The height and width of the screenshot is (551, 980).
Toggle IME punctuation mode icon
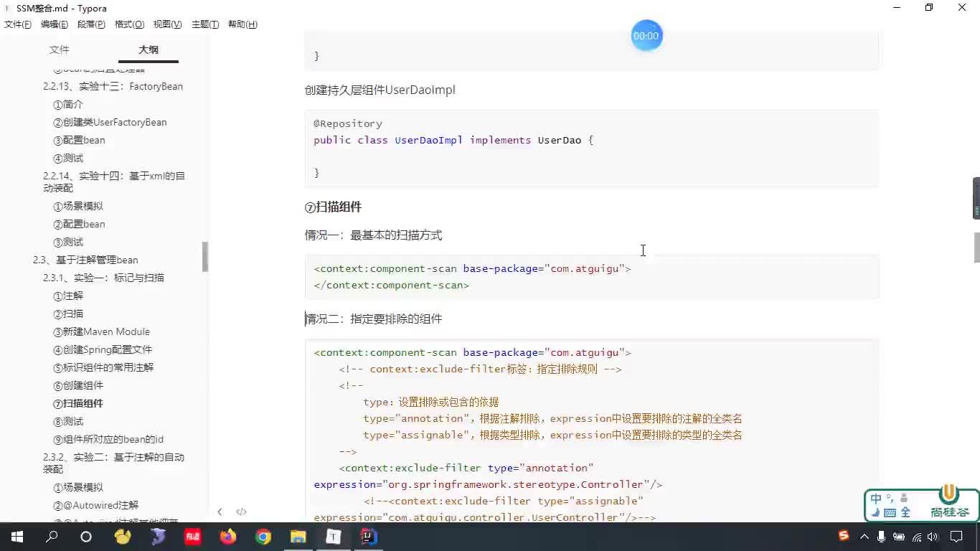click(890, 497)
